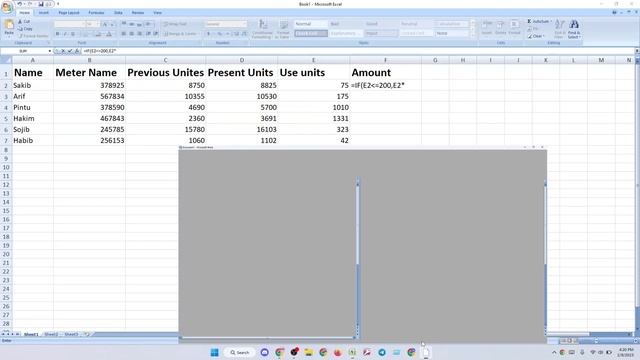The height and width of the screenshot is (360, 640).
Task: Click the Select All corner of the grid
Action: 6,60
